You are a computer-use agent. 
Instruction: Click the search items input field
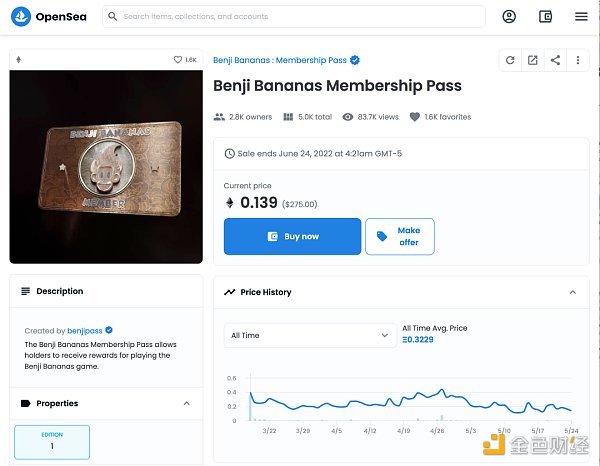[300, 16]
